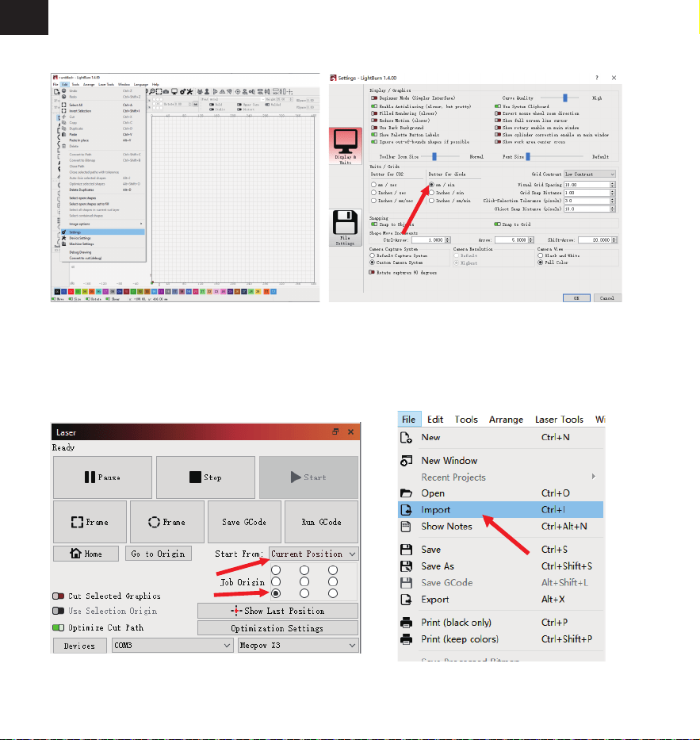This screenshot has height=740, width=700.
Task: Open the File menu
Action: click(x=408, y=420)
